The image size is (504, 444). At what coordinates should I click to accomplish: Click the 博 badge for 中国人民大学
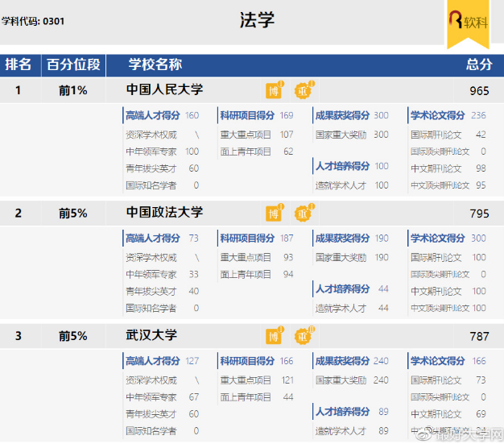click(274, 91)
